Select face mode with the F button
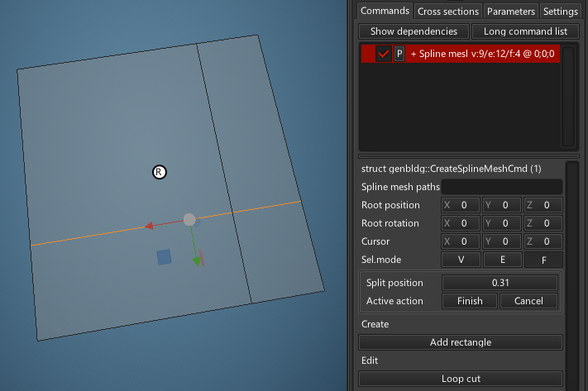This screenshot has width=588, height=391. [543, 260]
